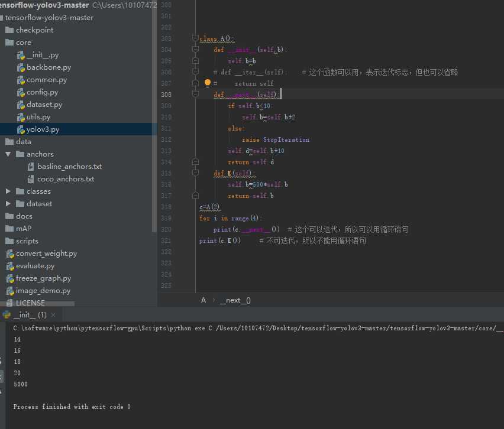Collapse class A code fold marker

195,38
